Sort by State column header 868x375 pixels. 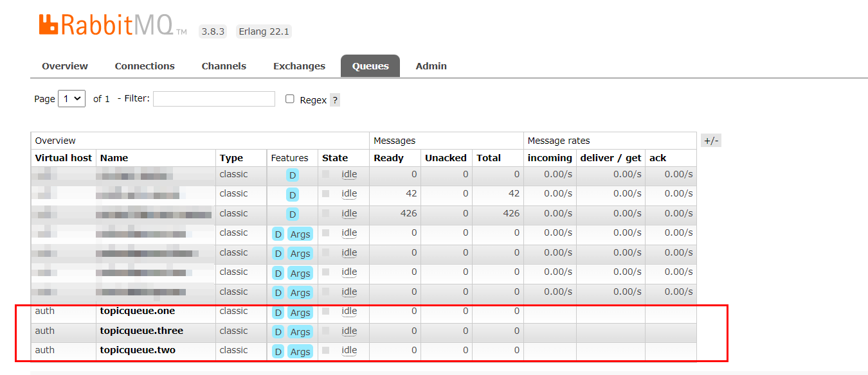click(x=335, y=158)
